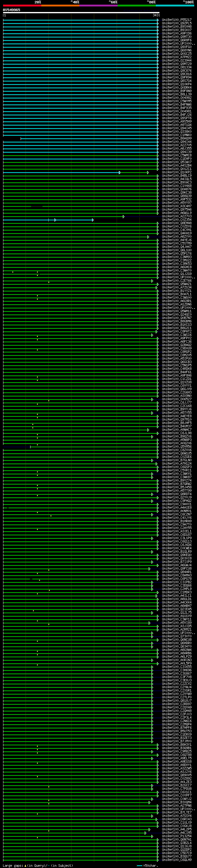Select hit label UniRef100_A8J355

pyautogui.click(x=177, y=149)
